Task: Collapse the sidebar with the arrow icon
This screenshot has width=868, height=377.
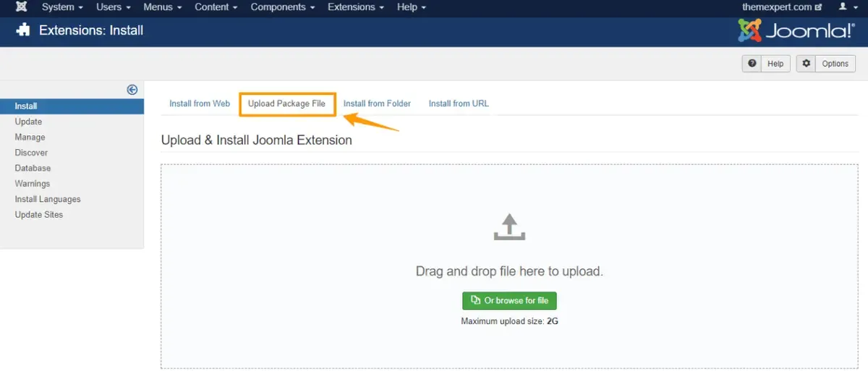Action: [132, 90]
